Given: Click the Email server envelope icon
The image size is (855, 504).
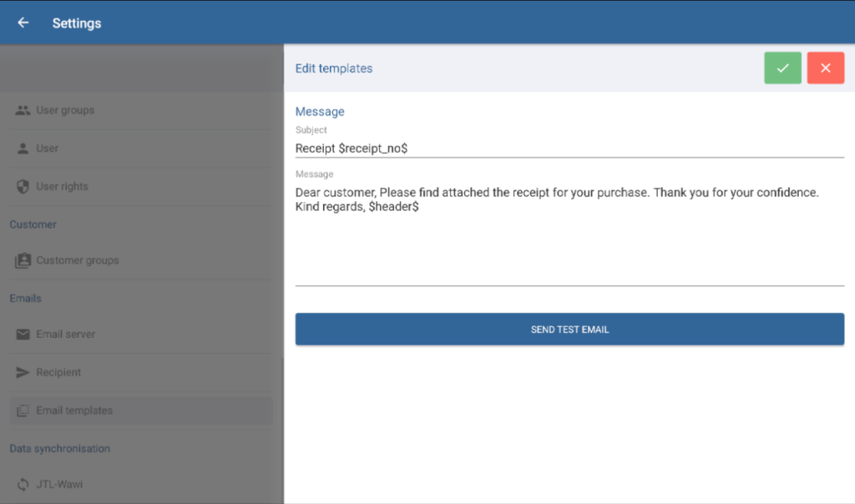Looking at the screenshot, I should pos(23,334).
